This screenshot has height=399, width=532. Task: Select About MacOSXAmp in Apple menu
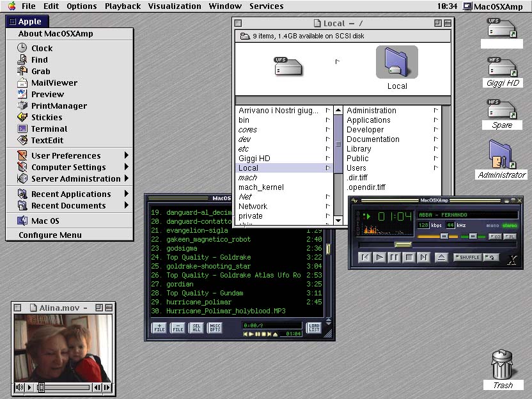(70, 34)
